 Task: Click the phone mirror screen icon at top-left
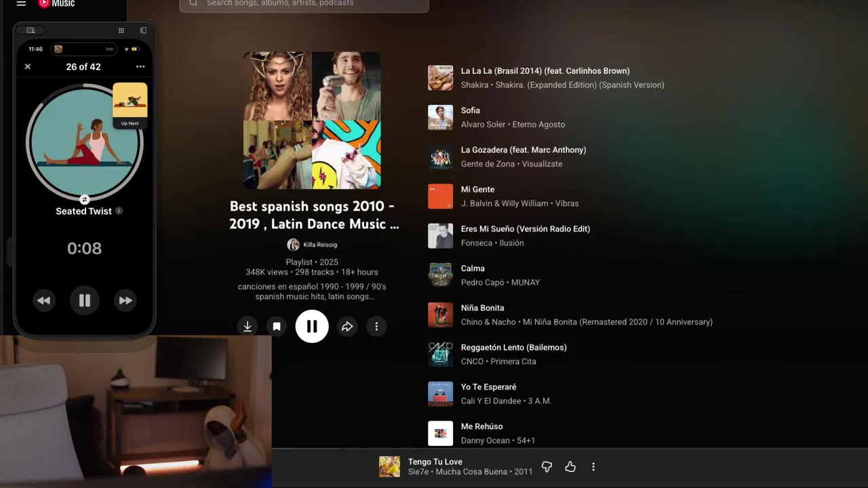31,30
